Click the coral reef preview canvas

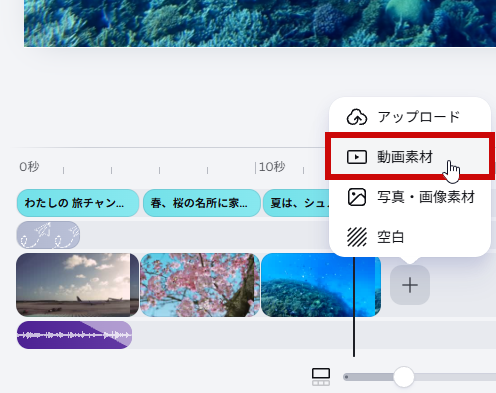260,23
